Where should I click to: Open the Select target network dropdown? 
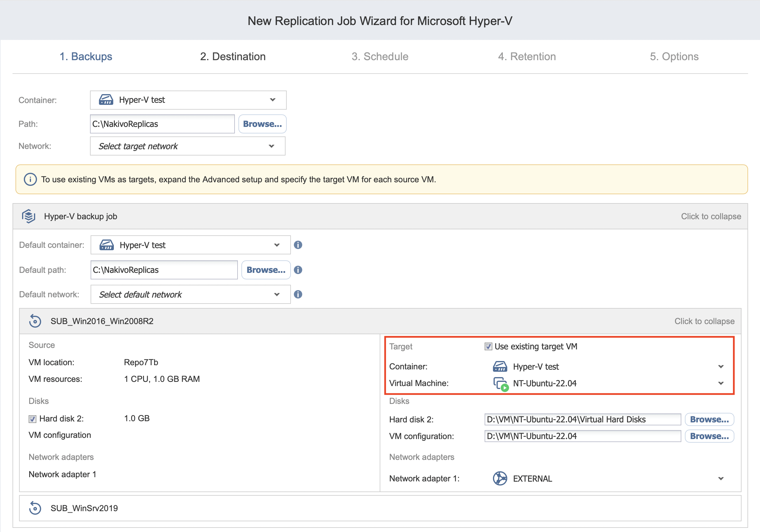(187, 146)
